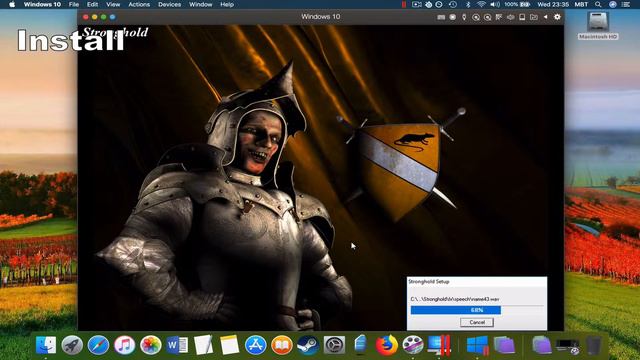The image size is (640, 360).
Task: Click the red Parallels icon in the menu bar
Action: (404, 4)
